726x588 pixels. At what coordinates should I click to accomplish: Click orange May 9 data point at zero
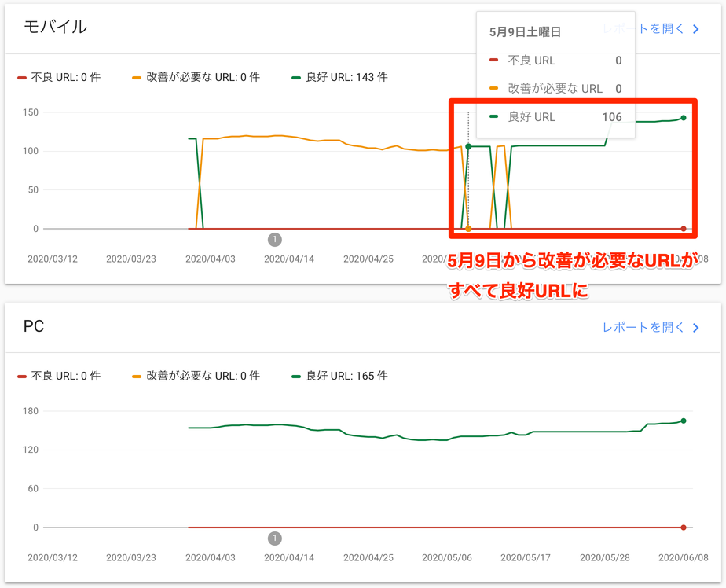pos(468,229)
